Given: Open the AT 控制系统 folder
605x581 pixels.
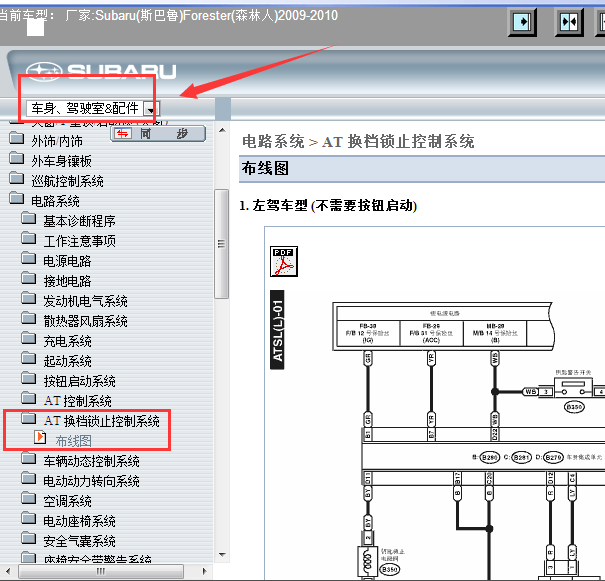Looking at the screenshot, I should 77,401.
